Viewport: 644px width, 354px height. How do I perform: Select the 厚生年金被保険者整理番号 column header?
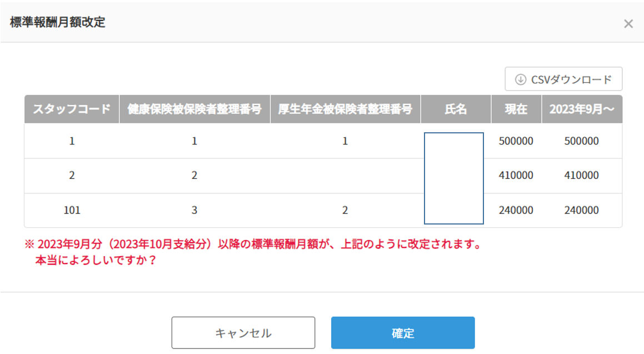click(x=345, y=109)
